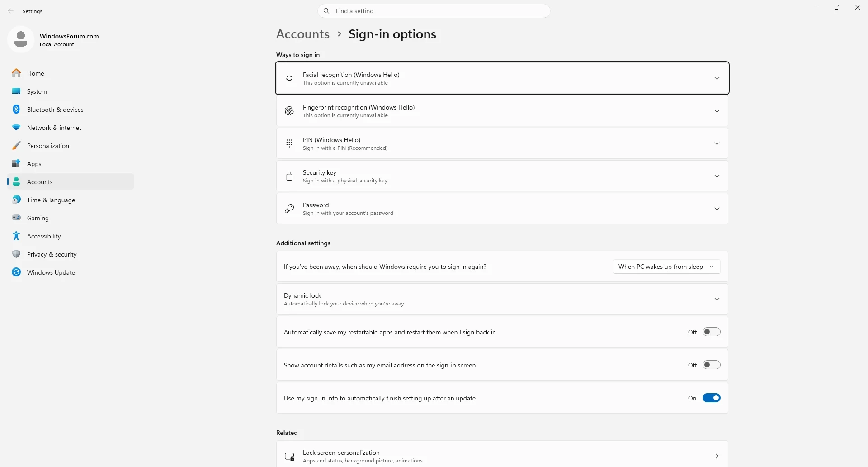Screen dimensions: 868x467
Task: Click the PIN keypad dots icon
Action: pos(289,143)
